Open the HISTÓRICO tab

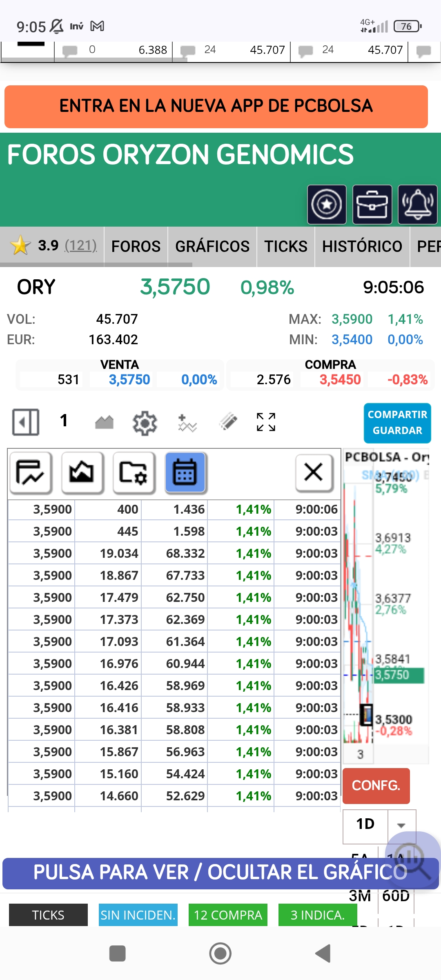(x=362, y=247)
